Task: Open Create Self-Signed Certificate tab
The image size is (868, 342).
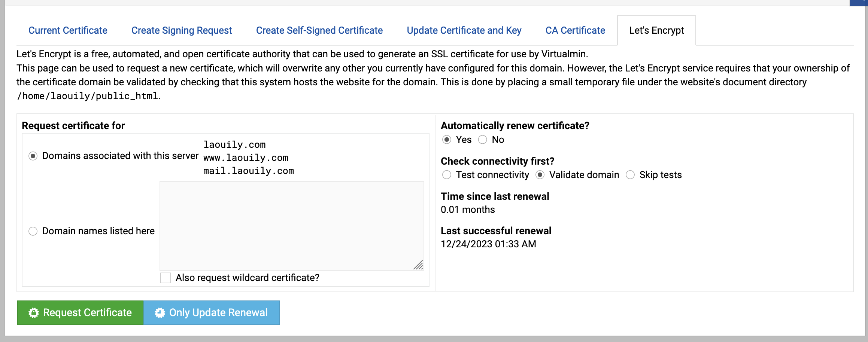Action: (319, 30)
